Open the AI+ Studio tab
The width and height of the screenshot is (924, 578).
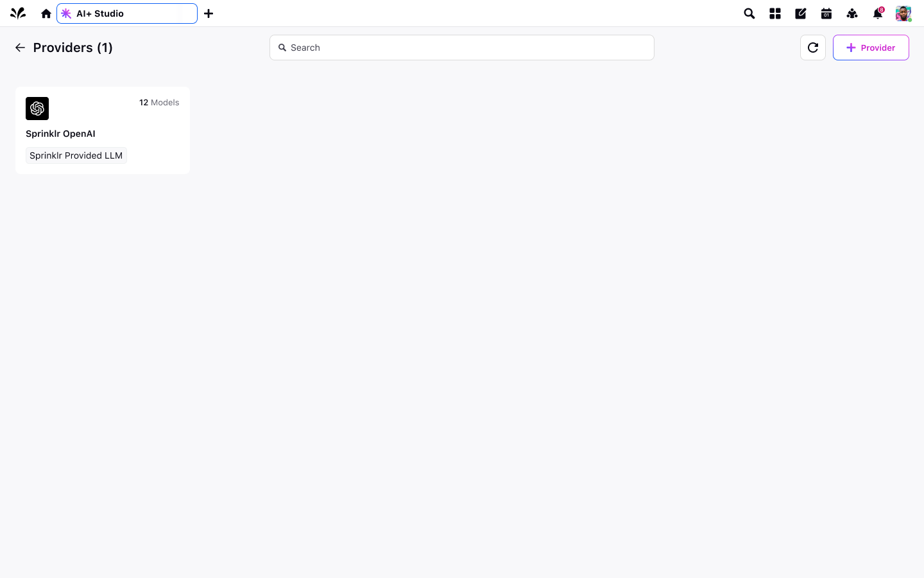(x=127, y=13)
